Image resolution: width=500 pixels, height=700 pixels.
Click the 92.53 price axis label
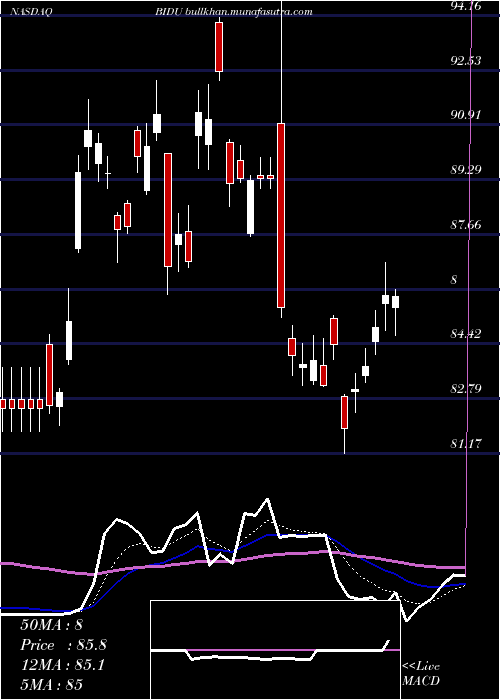466,60
